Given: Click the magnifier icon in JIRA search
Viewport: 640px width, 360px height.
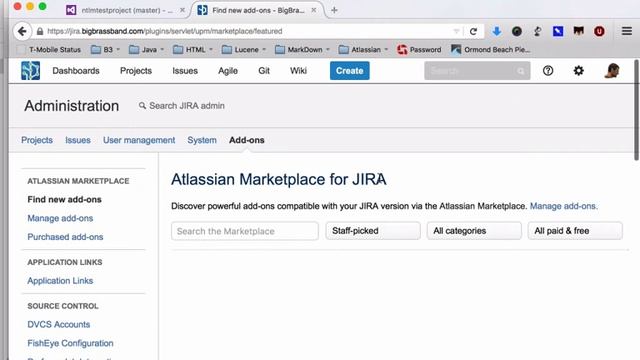Looking at the screenshot, I should 520,71.
